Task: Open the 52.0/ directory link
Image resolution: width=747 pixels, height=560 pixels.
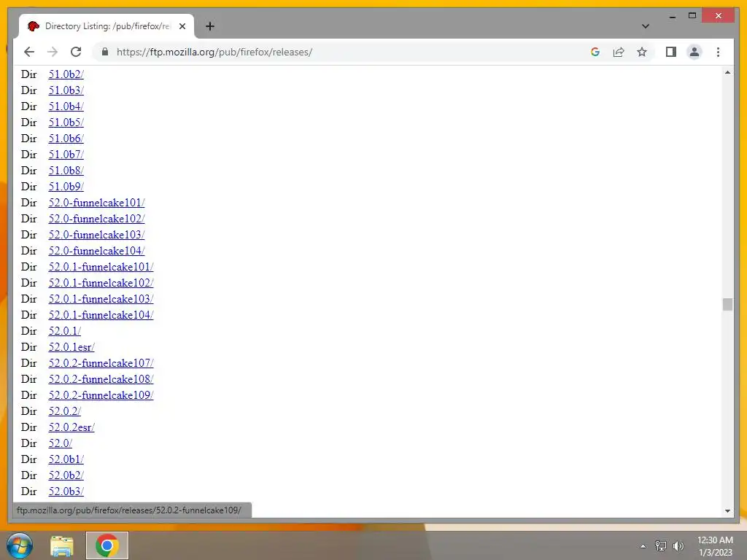Action: coord(60,443)
